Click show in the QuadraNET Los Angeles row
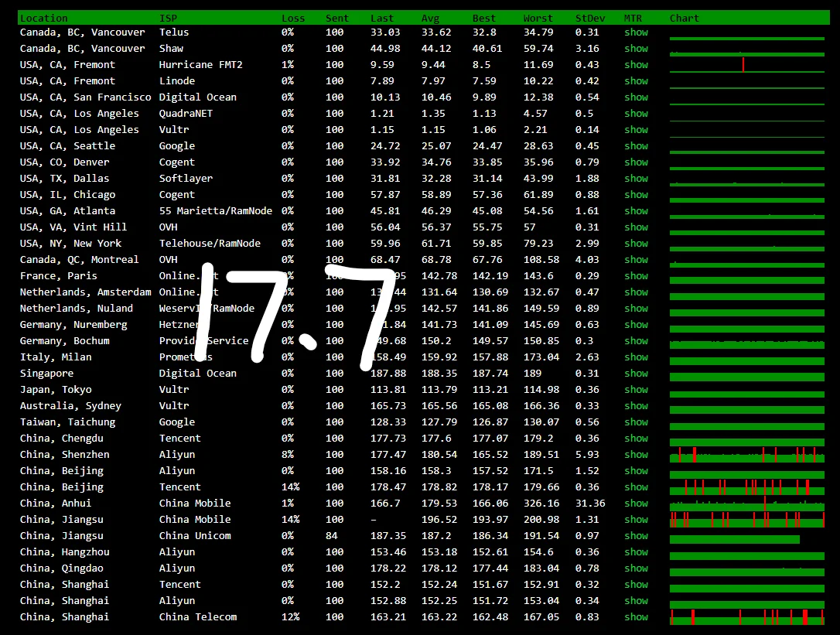 636,113
